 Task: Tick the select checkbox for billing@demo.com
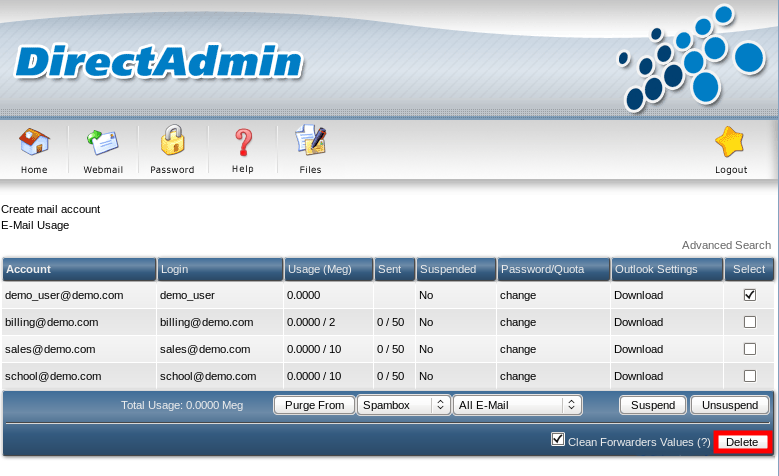point(749,322)
